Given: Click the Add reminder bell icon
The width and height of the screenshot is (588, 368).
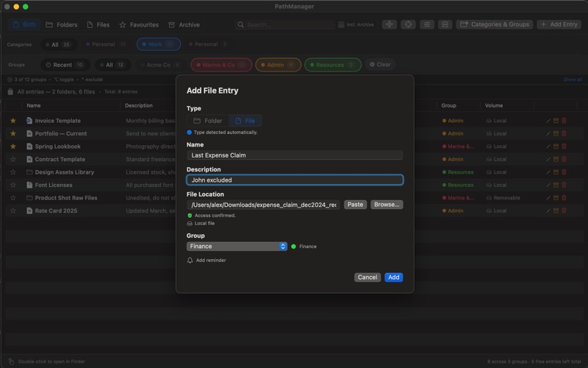Looking at the screenshot, I should (x=190, y=261).
